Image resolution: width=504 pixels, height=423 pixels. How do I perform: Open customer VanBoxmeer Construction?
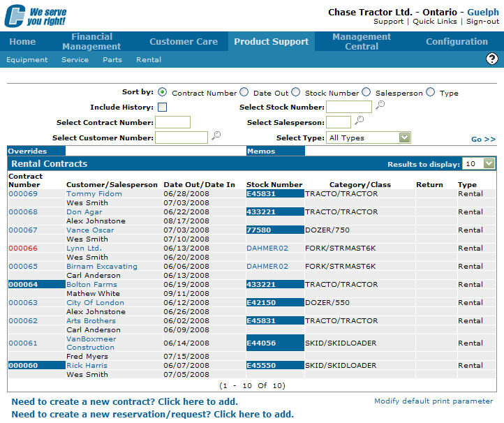(x=91, y=343)
